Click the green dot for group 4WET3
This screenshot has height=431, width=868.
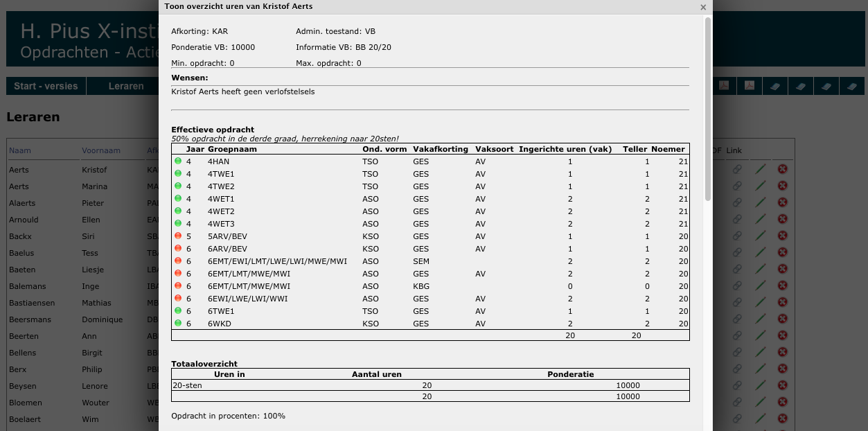(178, 224)
